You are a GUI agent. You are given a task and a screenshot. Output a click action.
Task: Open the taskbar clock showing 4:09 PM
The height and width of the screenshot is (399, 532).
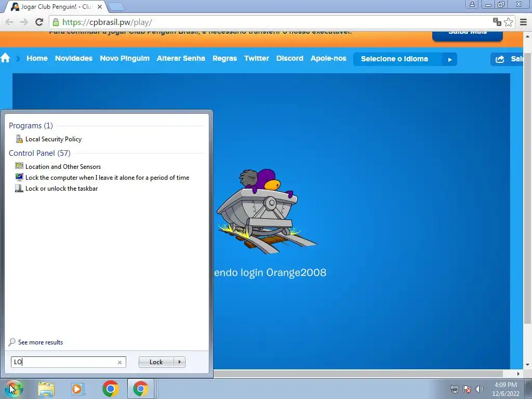[506, 389]
